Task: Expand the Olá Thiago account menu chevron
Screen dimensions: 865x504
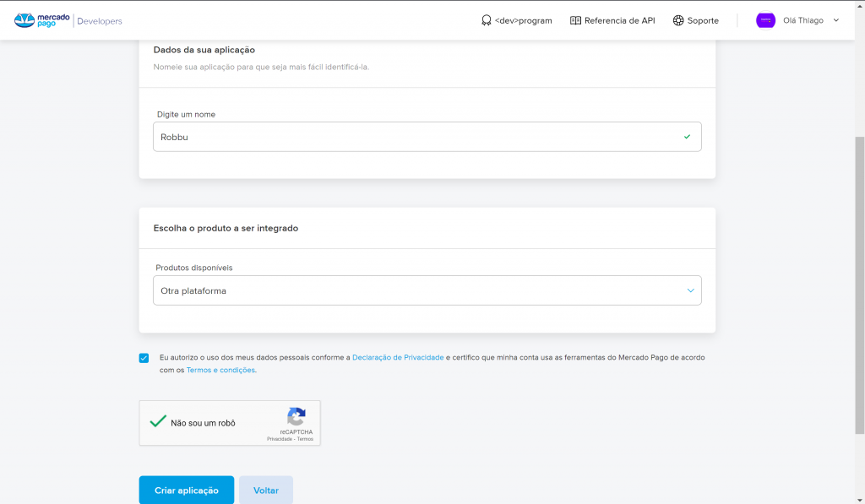Action: (836, 20)
